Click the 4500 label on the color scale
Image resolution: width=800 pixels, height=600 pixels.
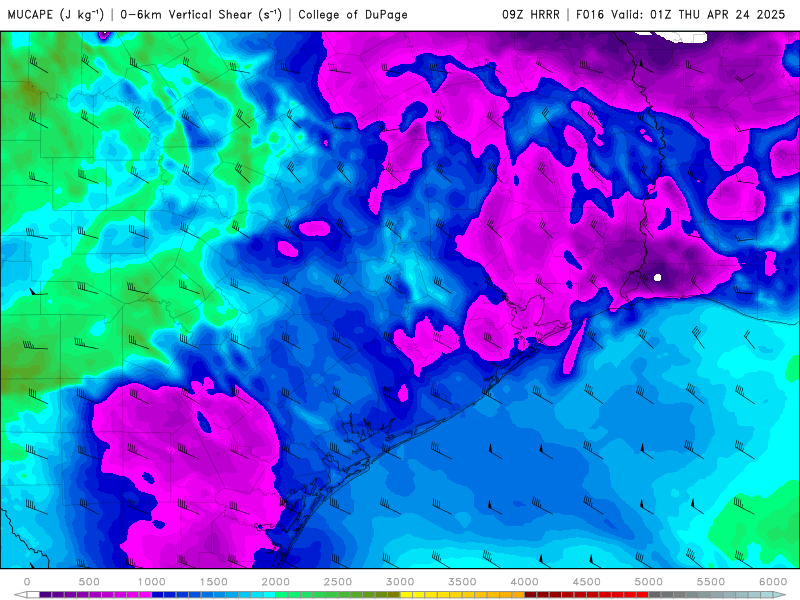click(587, 582)
